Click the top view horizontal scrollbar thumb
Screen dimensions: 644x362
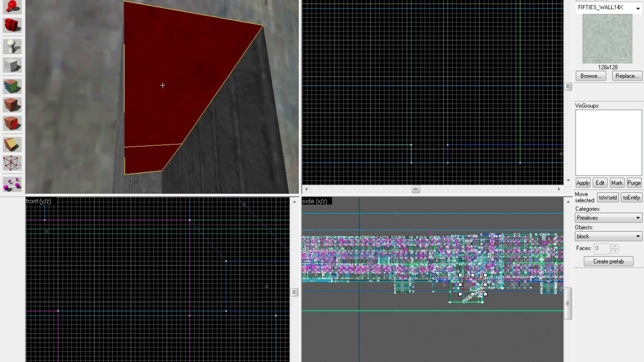[416, 189]
